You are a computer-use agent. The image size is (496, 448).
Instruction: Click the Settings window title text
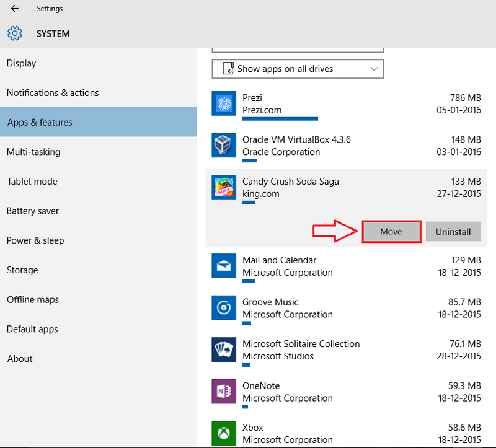[50, 9]
